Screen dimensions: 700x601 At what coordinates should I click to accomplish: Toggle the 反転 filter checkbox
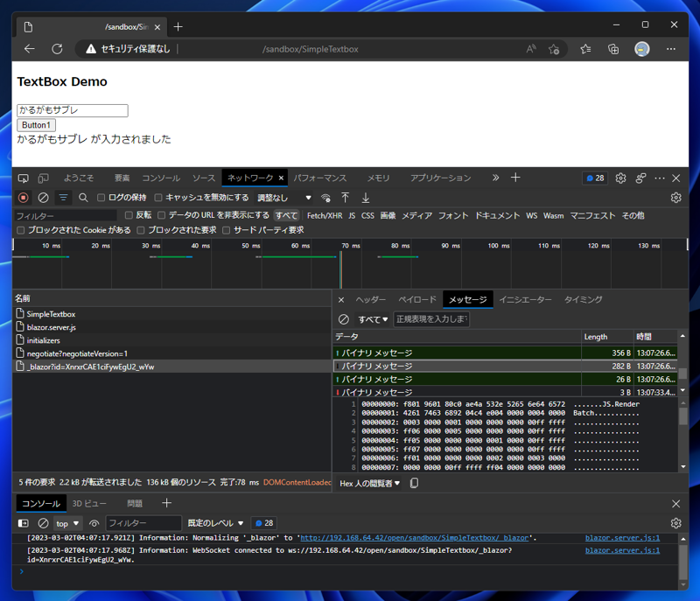129,215
